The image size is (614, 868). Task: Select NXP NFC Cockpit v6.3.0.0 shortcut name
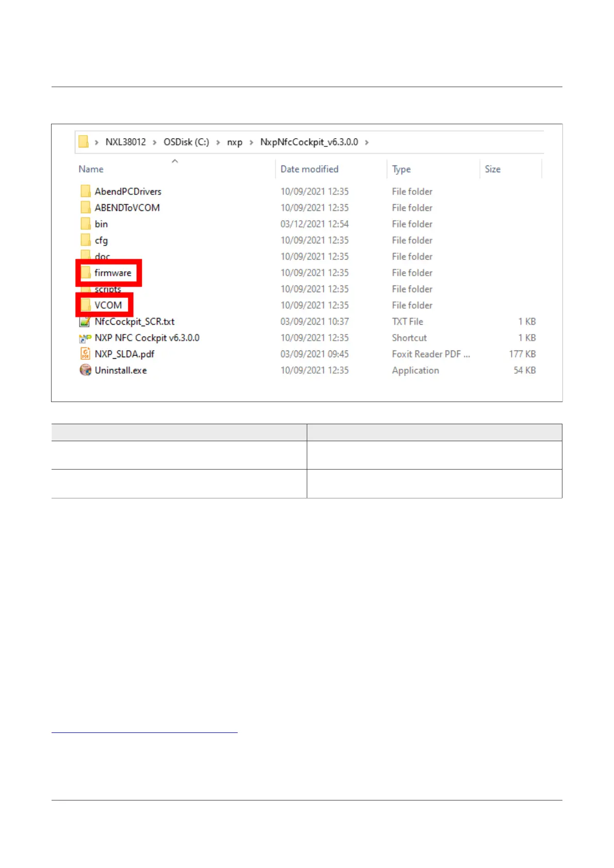tap(147, 338)
